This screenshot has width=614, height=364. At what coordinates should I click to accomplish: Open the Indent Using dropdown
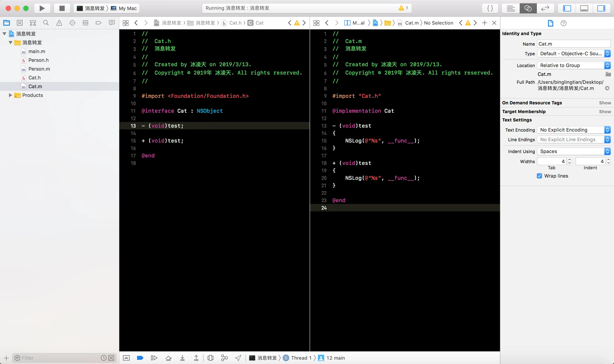pos(573,151)
